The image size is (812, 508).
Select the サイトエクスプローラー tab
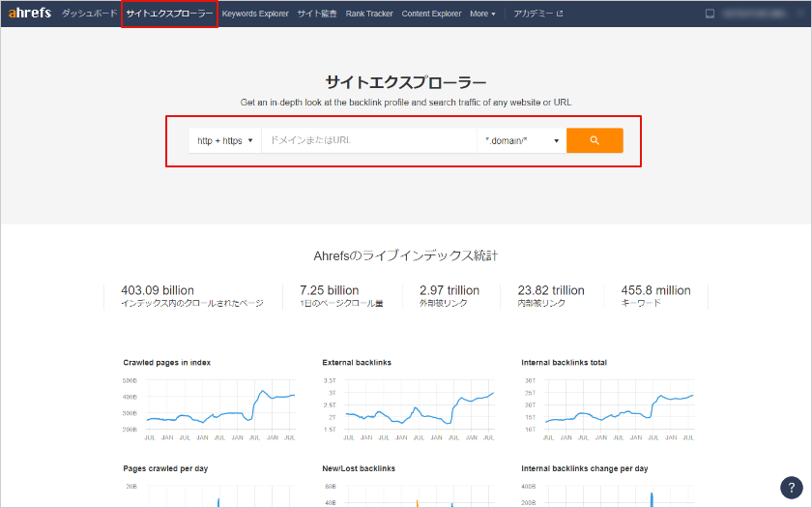[169, 14]
